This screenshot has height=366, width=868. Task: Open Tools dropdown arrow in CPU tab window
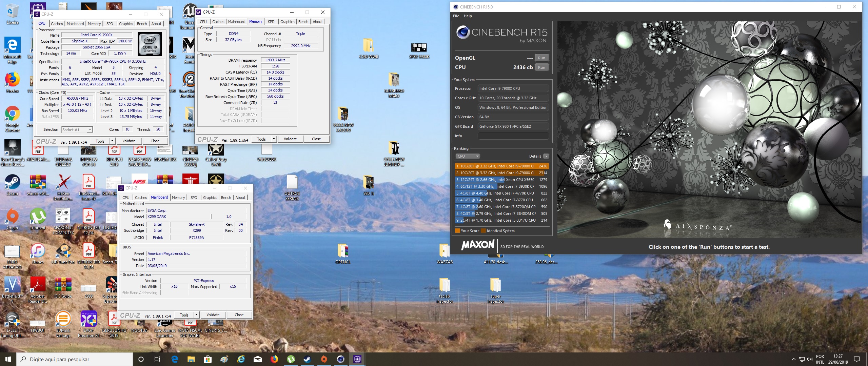coord(113,141)
